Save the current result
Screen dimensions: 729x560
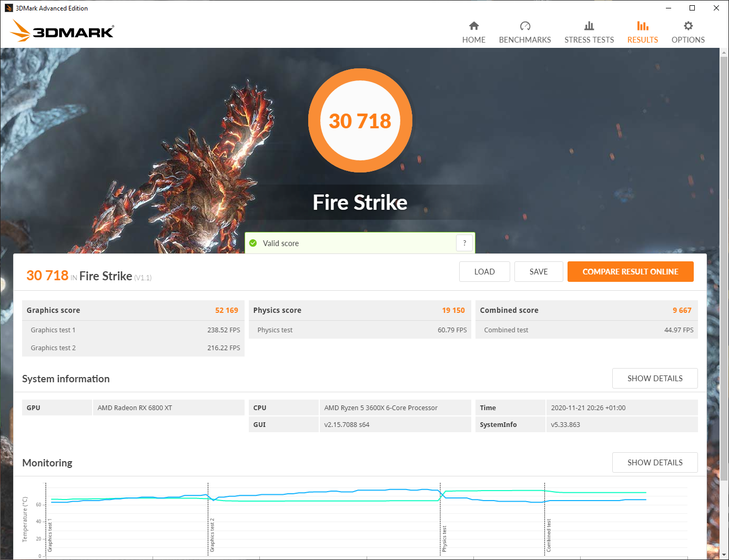[x=539, y=272]
